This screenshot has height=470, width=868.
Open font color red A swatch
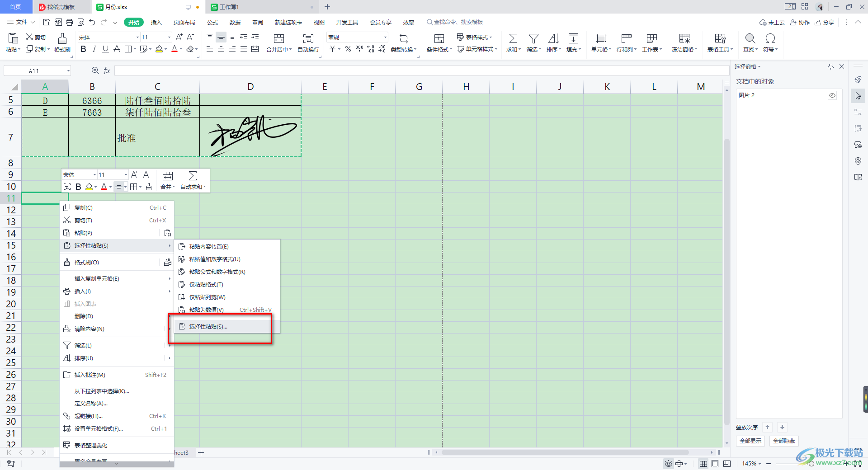[175, 49]
